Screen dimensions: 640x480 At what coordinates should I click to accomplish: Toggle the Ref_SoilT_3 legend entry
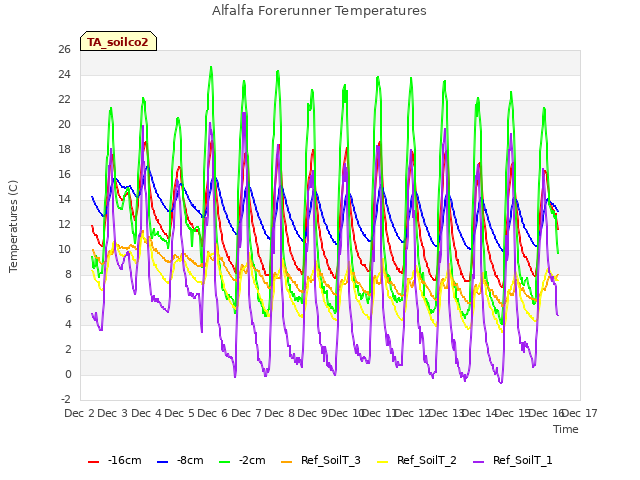pyautogui.click(x=321, y=460)
